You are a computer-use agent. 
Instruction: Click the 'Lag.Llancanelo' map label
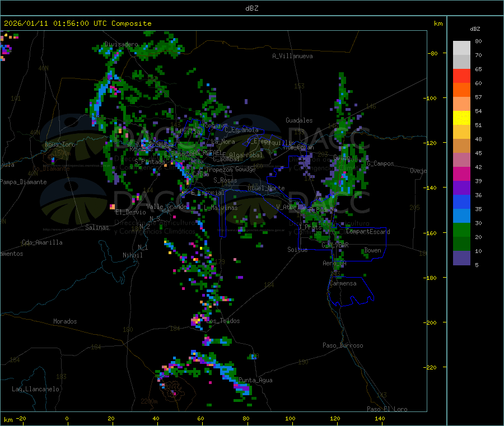36,389
